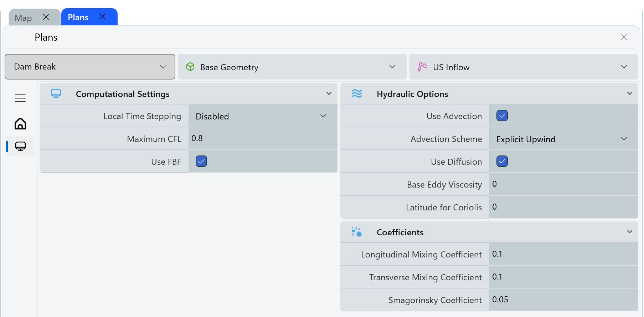Collapse the Hydraulic Options section
Viewport: 644px width, 317px height.
click(x=629, y=94)
